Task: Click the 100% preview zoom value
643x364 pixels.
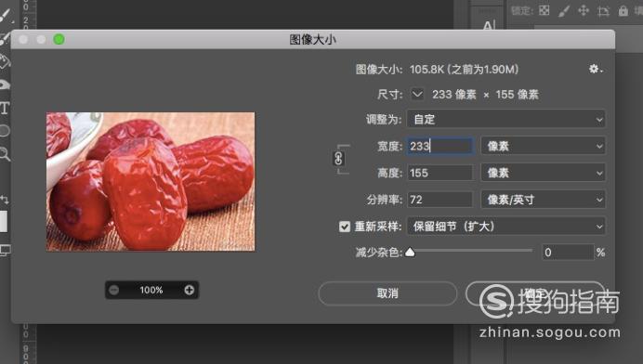Action: (x=151, y=291)
